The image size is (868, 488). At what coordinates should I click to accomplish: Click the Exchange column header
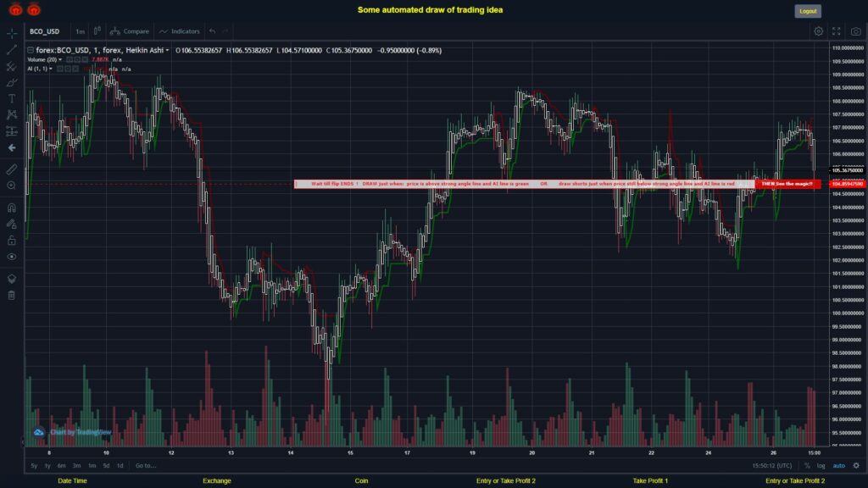216,481
